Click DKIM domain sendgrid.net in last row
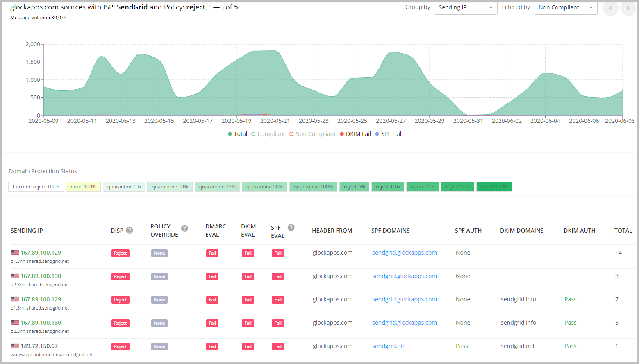This screenshot has height=364, width=639. [x=518, y=346]
